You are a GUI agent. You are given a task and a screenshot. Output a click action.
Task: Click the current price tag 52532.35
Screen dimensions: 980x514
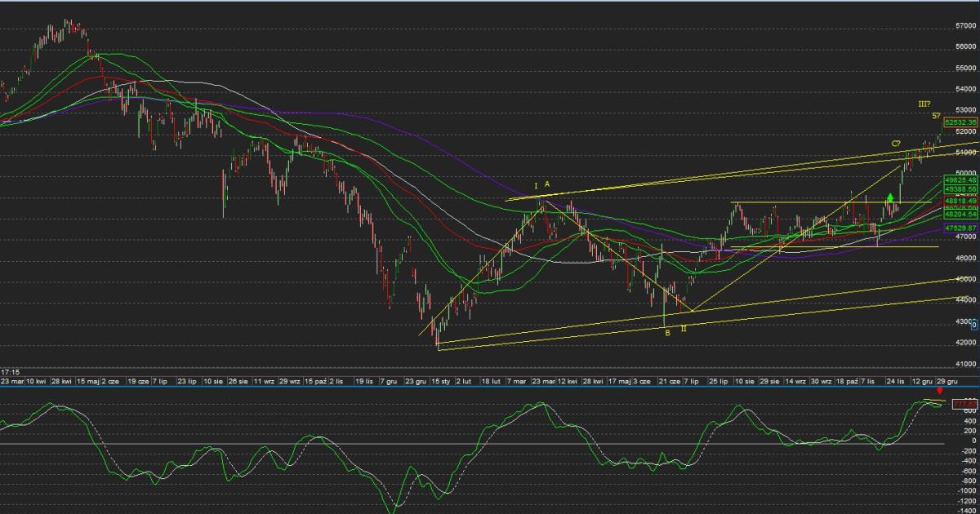tap(960, 122)
